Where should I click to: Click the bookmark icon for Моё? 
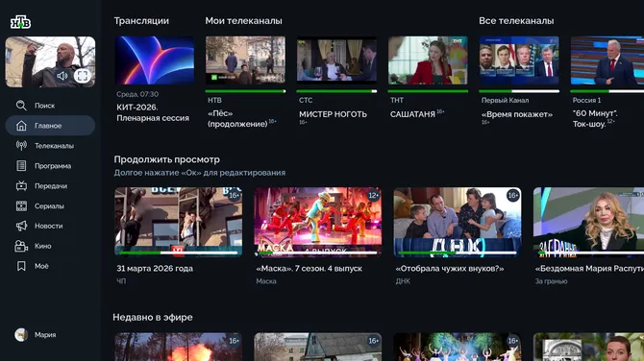[x=21, y=266]
